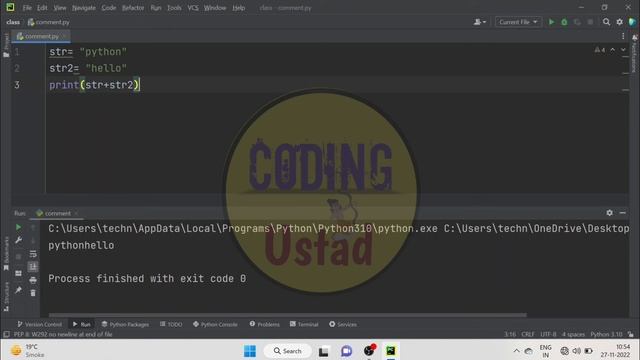This screenshot has width=640, height=360.
Task: Click the 'class' breadcrumb in navigation bar
Action: pos(13,22)
